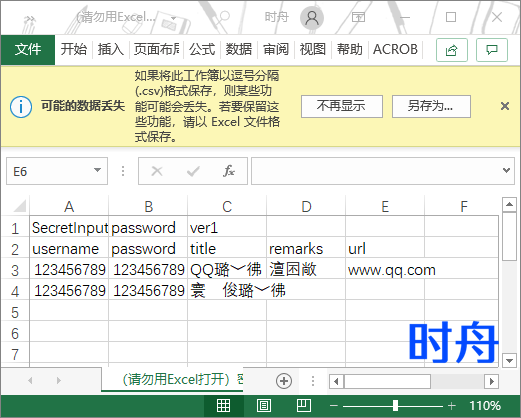This screenshot has height=418, width=521.
Task: Select column B header
Action: point(148,207)
